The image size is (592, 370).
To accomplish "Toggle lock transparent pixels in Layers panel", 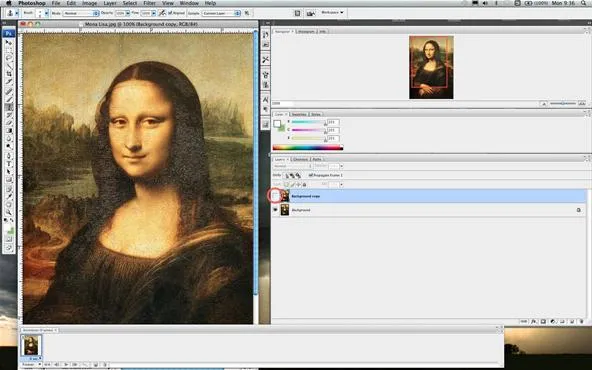I will pyautogui.click(x=286, y=185).
